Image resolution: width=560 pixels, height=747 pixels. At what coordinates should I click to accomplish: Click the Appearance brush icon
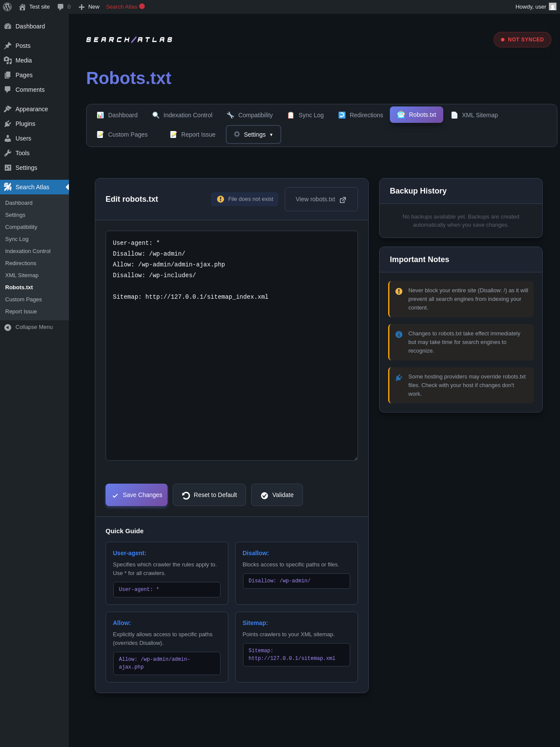pyautogui.click(x=8, y=109)
